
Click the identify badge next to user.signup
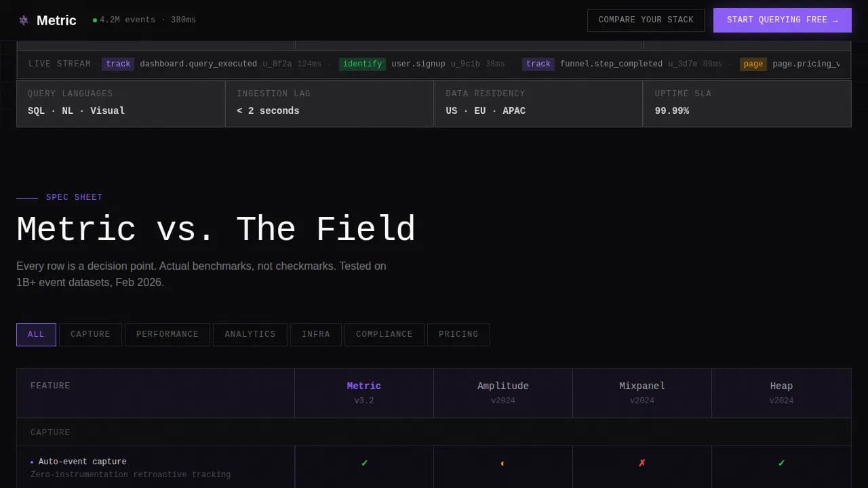coord(362,64)
